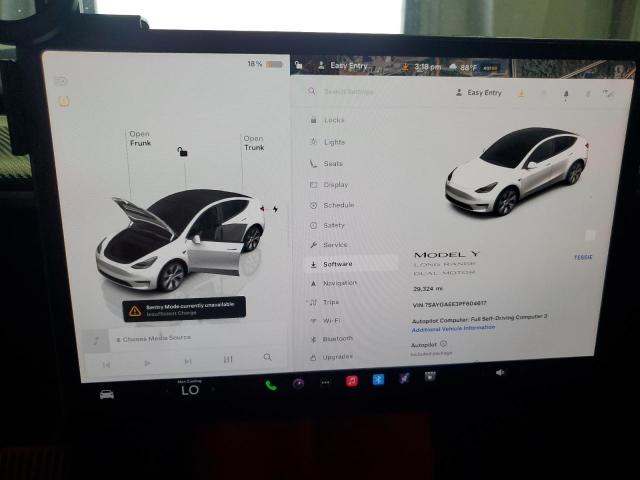Tap the 18% battery indicator
This screenshot has height=480, width=640.
tap(265, 64)
